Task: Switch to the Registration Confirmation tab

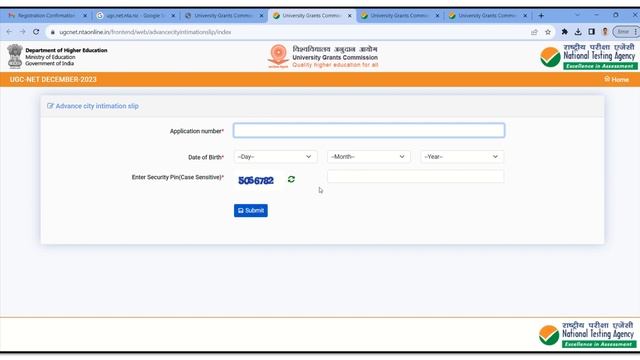Action: 47,16
